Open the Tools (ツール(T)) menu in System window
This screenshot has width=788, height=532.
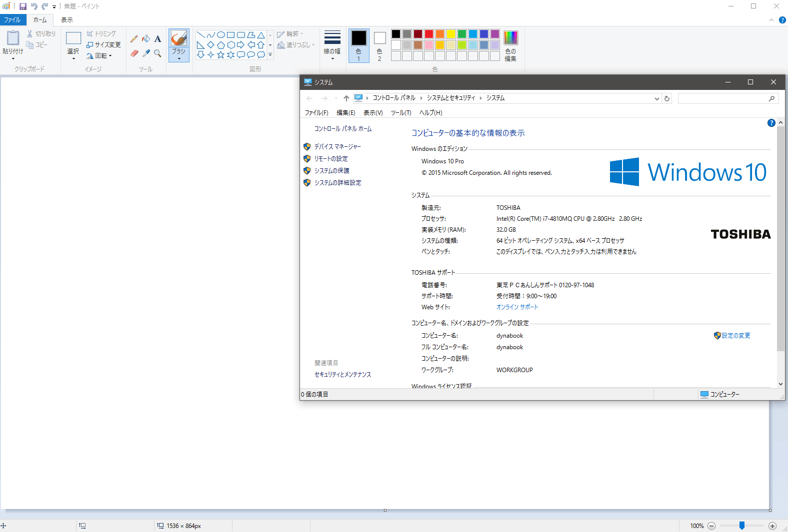click(x=400, y=113)
